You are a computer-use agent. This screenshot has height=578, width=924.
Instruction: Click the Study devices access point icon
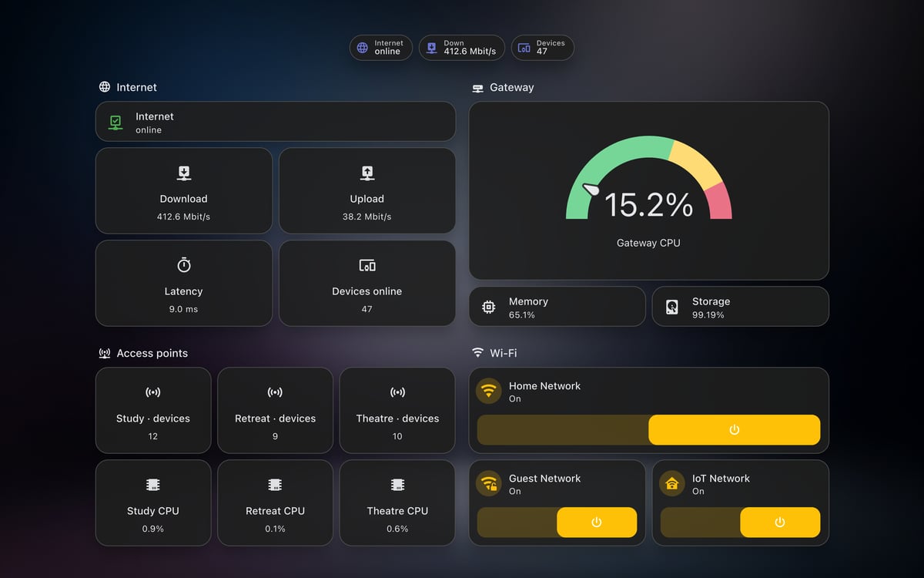coord(153,392)
